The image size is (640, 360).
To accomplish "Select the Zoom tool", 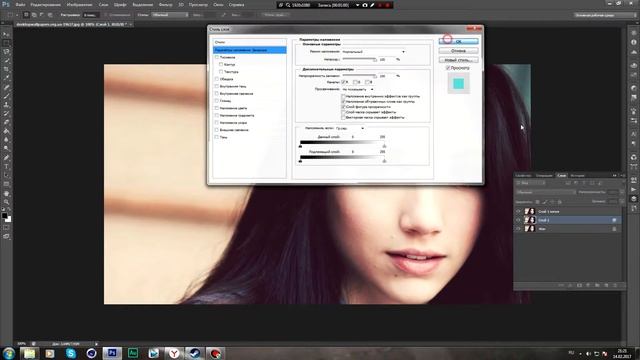I will click(6, 202).
